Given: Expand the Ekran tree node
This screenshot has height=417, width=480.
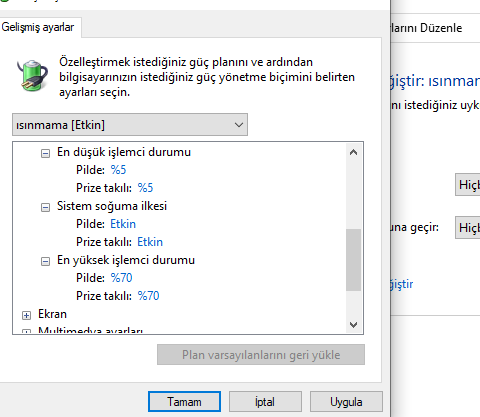Looking at the screenshot, I should pos(26,315).
